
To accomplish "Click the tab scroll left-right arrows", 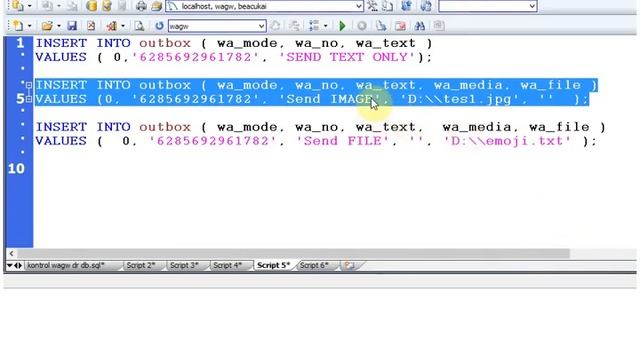I will pyautogui.click(x=18, y=266).
